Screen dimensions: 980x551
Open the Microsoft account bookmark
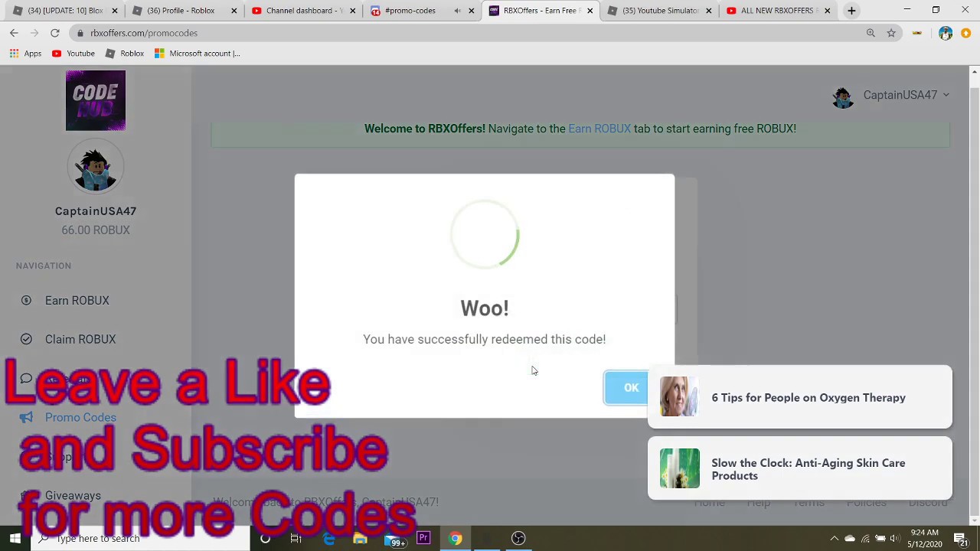coord(198,54)
